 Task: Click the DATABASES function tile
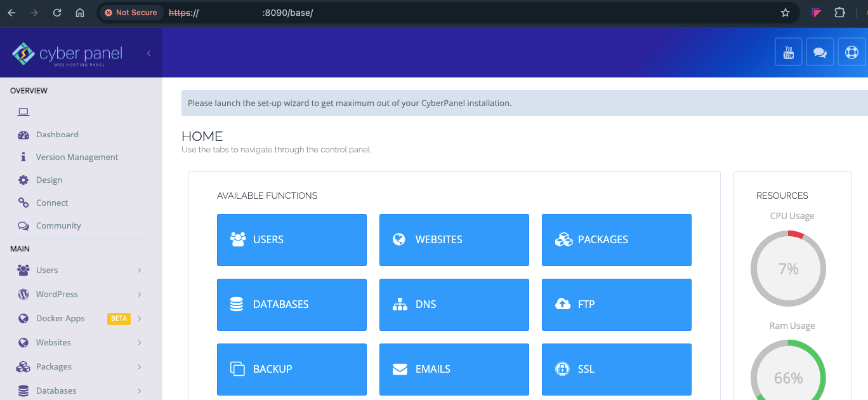tap(291, 304)
